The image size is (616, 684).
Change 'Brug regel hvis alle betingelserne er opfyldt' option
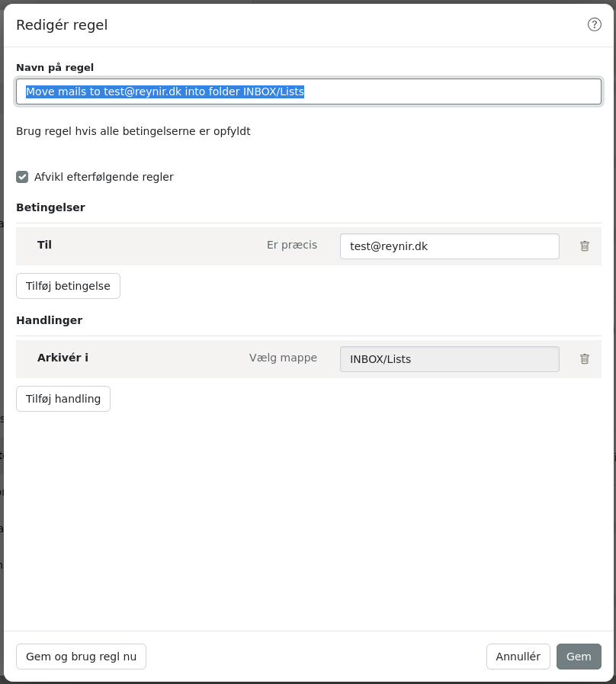(133, 131)
